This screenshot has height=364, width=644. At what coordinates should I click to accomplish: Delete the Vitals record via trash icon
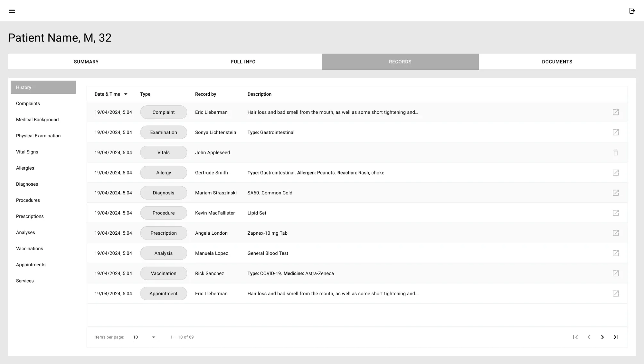616,152
